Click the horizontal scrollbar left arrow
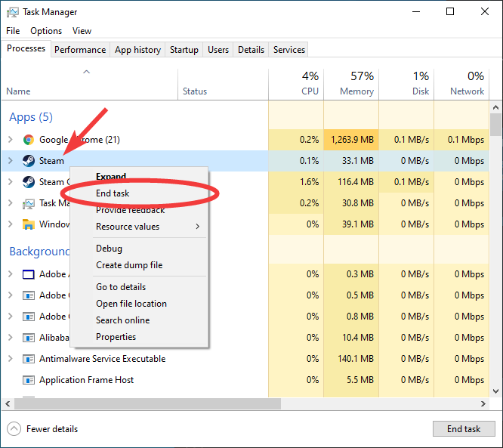Viewport: 503px width, 448px height. pyautogui.click(x=8, y=403)
